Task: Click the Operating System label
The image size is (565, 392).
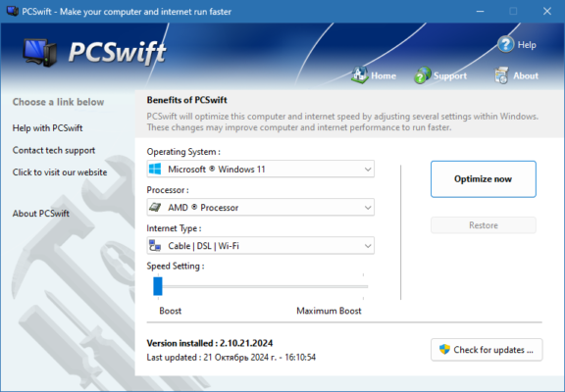Action: (x=183, y=152)
